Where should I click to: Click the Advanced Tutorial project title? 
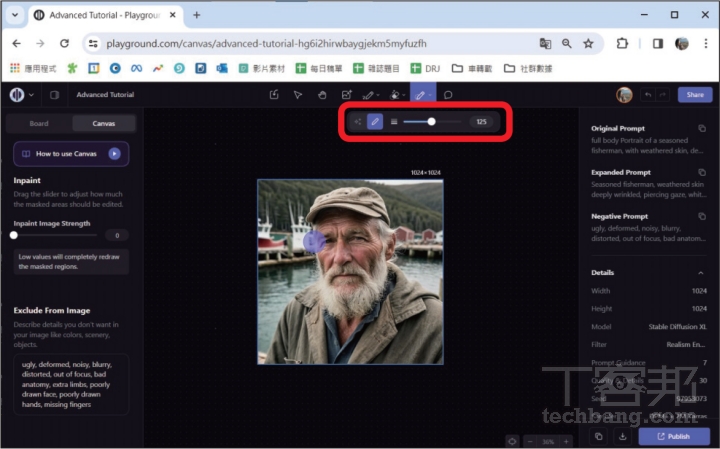coord(105,95)
